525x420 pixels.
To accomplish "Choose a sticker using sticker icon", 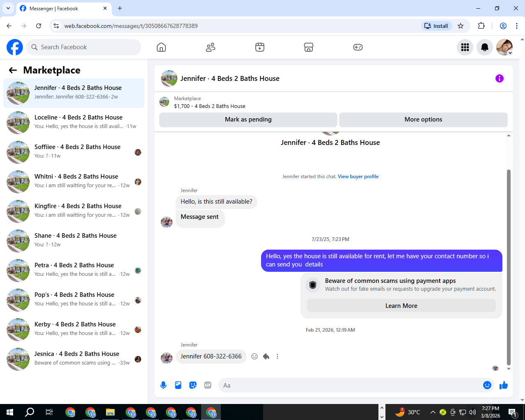I will (x=193, y=385).
